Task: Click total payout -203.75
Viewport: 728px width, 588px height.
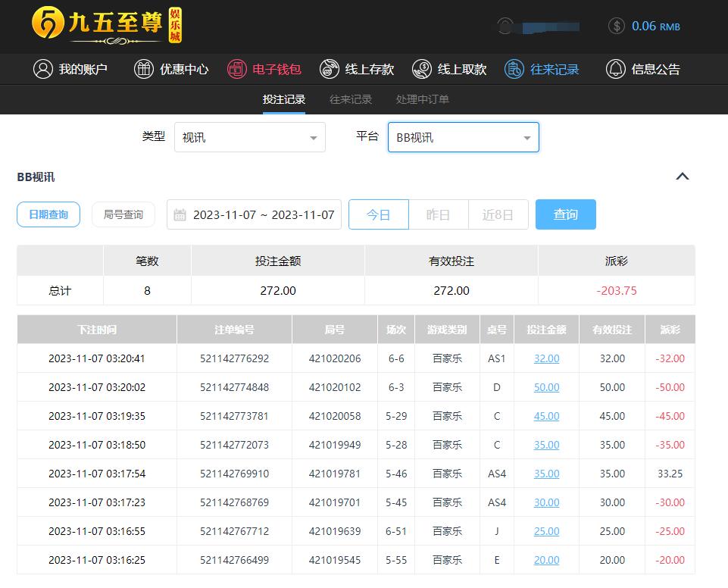Action: (x=617, y=291)
